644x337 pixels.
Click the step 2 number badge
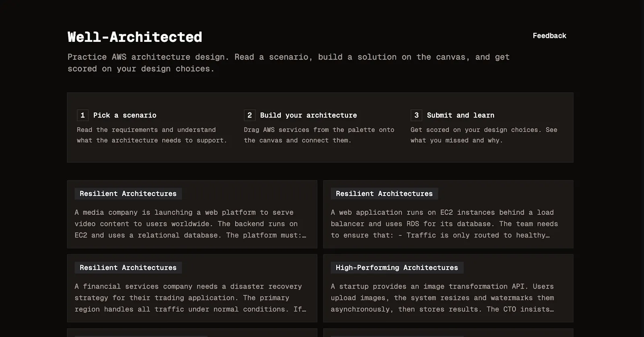pyautogui.click(x=250, y=115)
